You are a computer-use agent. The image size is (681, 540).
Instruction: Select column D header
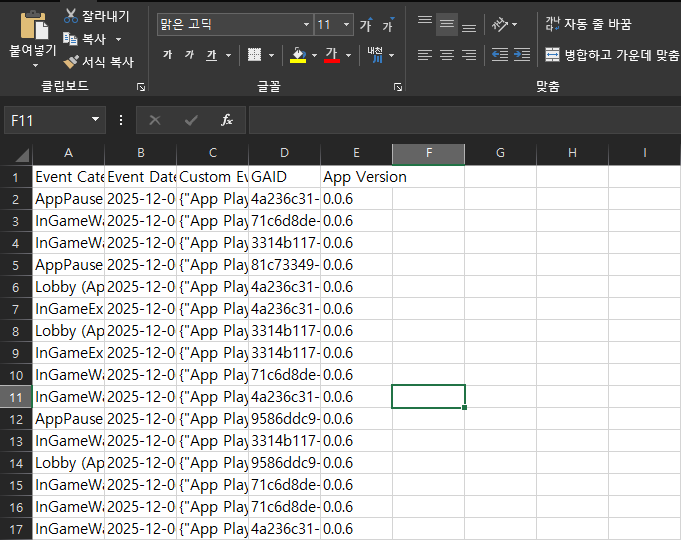(x=284, y=153)
